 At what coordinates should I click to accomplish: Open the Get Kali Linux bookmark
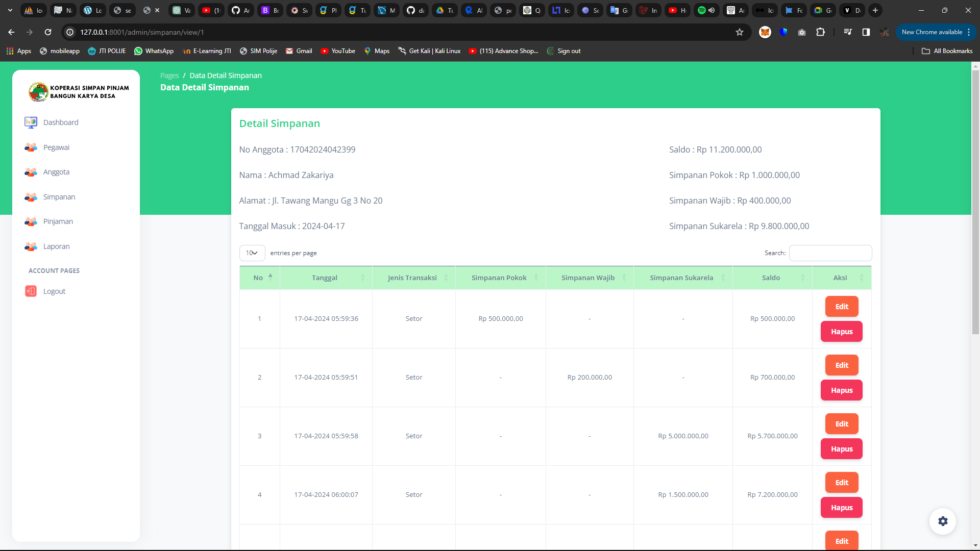pyautogui.click(x=429, y=51)
